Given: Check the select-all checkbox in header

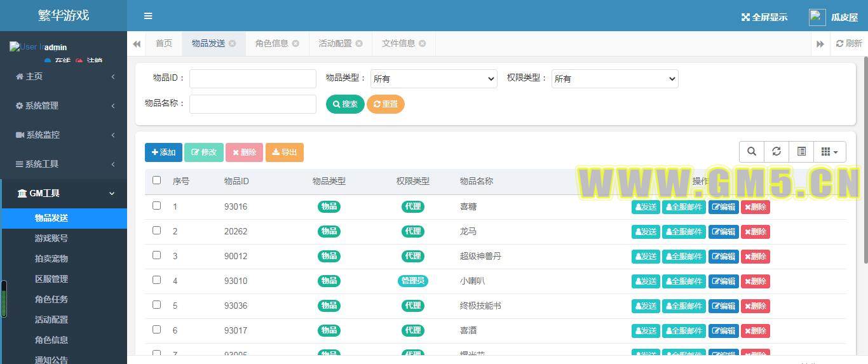Looking at the screenshot, I should (157, 180).
